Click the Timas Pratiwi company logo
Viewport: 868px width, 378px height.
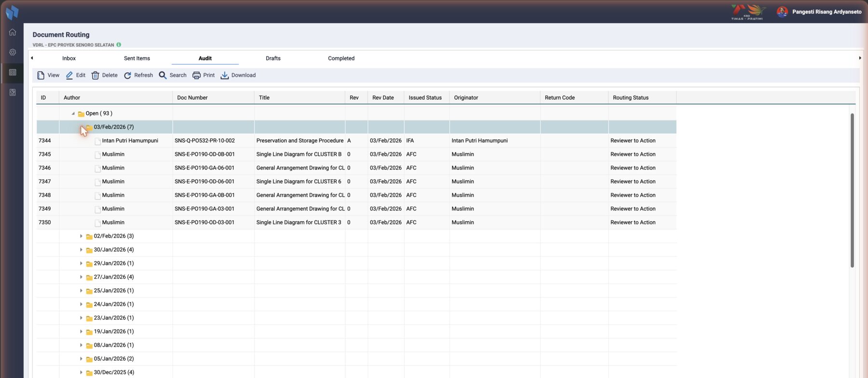point(748,12)
